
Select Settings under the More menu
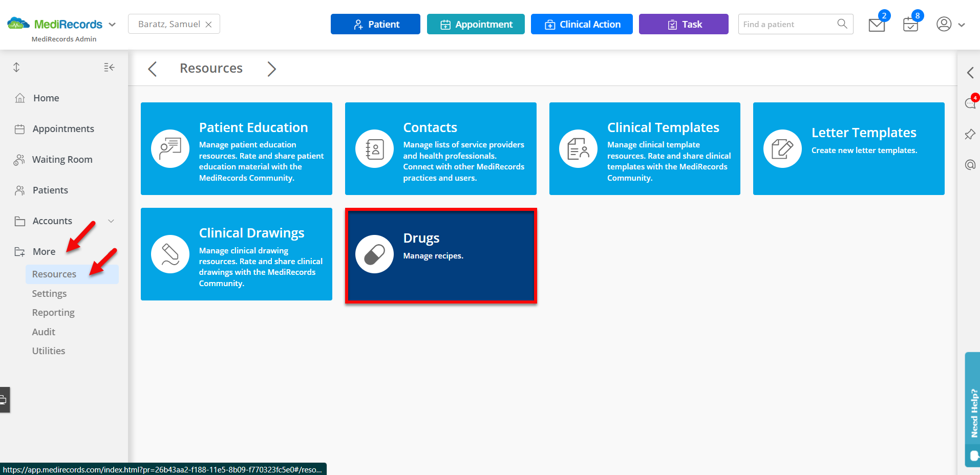pos(49,293)
